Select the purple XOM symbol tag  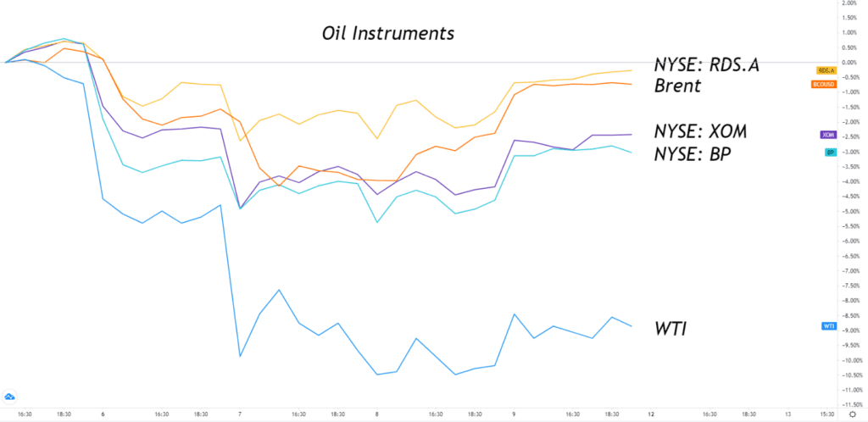tap(828, 135)
